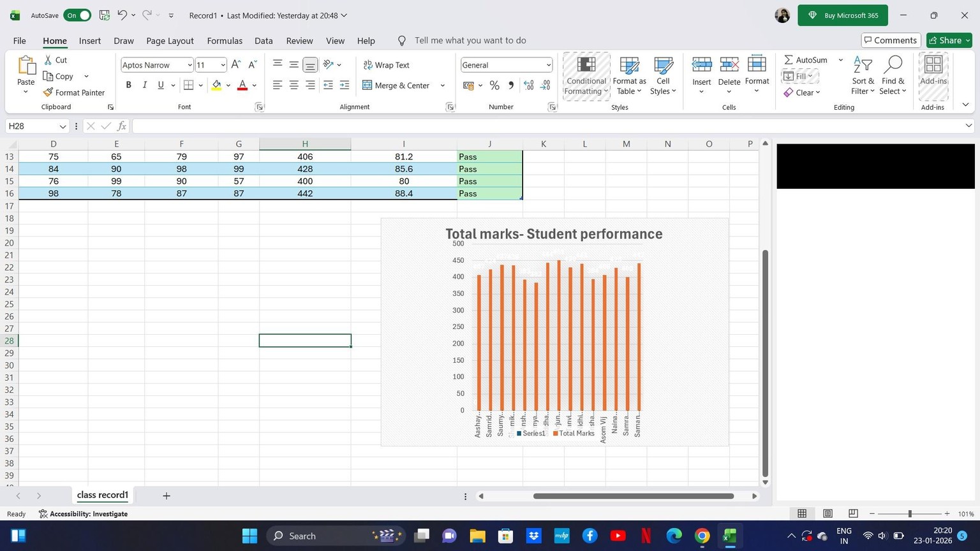980x551 pixels.
Task: Click the Share button
Action: pyautogui.click(x=949, y=40)
